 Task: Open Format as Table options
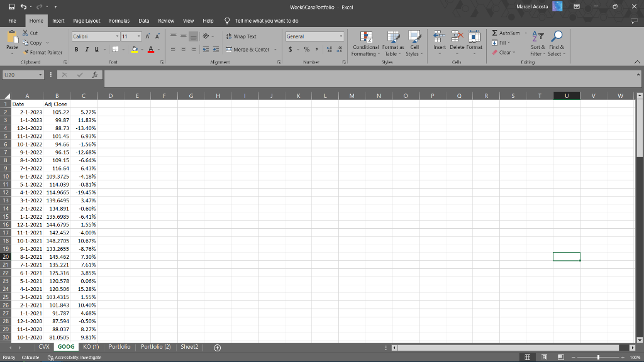pyautogui.click(x=393, y=43)
